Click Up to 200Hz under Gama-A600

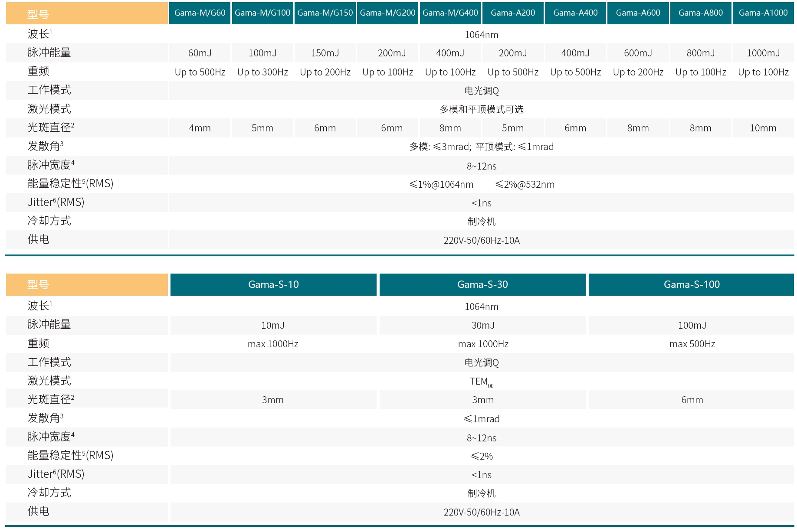click(638, 72)
